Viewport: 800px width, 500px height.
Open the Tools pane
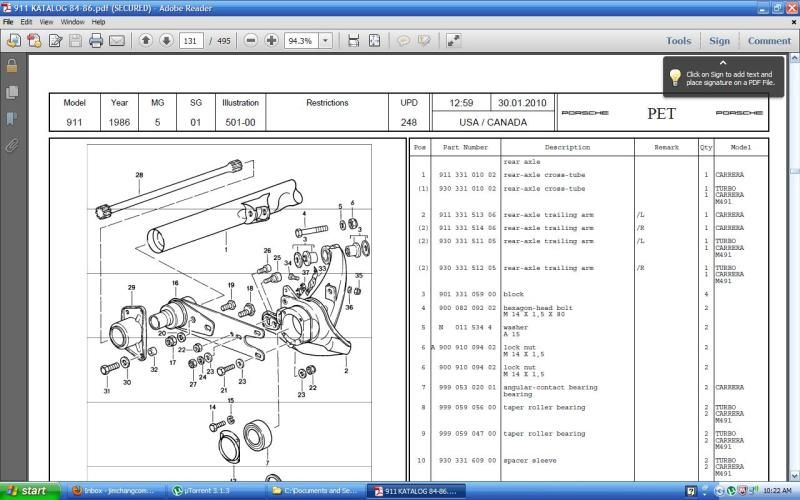pos(678,41)
